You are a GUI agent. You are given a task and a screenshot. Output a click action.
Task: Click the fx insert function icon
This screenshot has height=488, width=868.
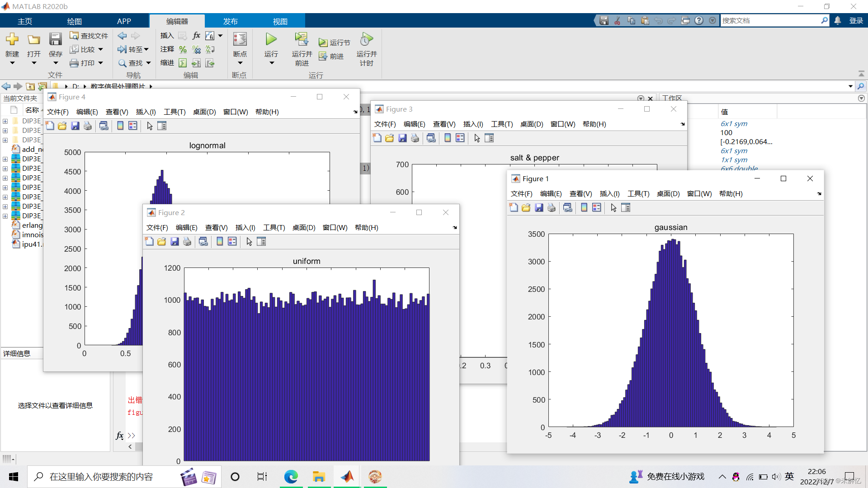pyautogui.click(x=196, y=36)
